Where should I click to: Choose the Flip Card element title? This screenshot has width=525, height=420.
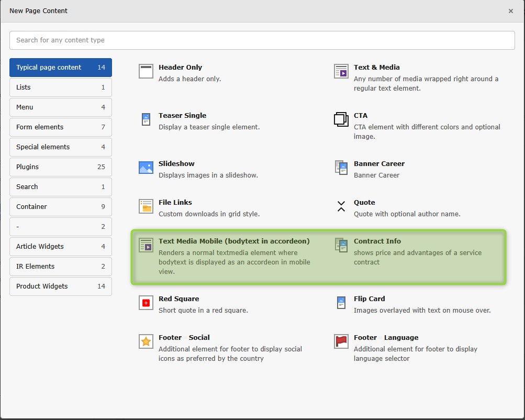click(369, 299)
